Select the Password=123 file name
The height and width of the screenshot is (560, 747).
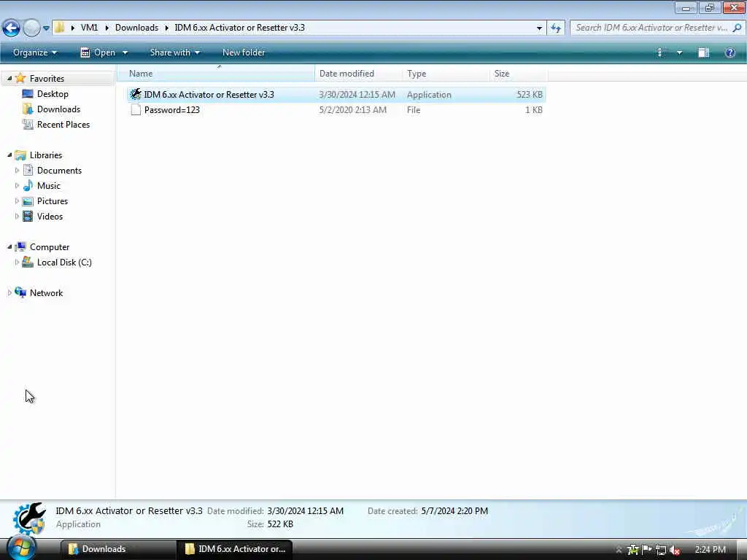tap(172, 110)
